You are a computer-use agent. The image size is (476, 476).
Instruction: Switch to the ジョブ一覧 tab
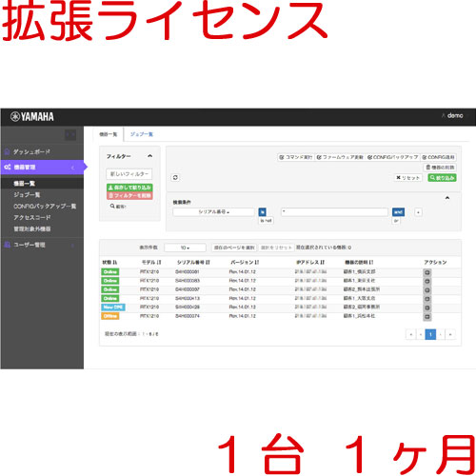(142, 134)
